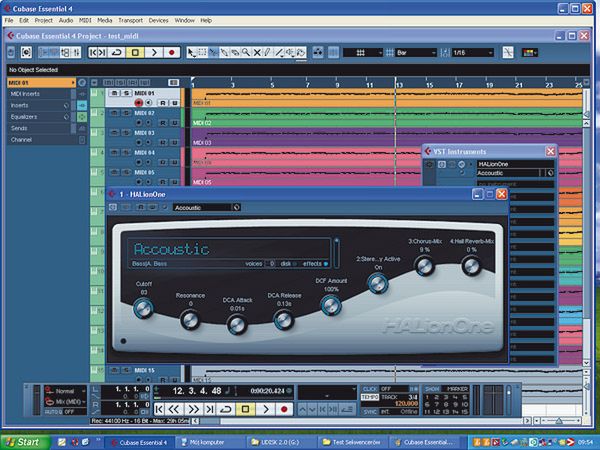Image resolution: width=600 pixels, height=450 pixels.
Task: Open the Transport menu
Action: [x=130, y=20]
